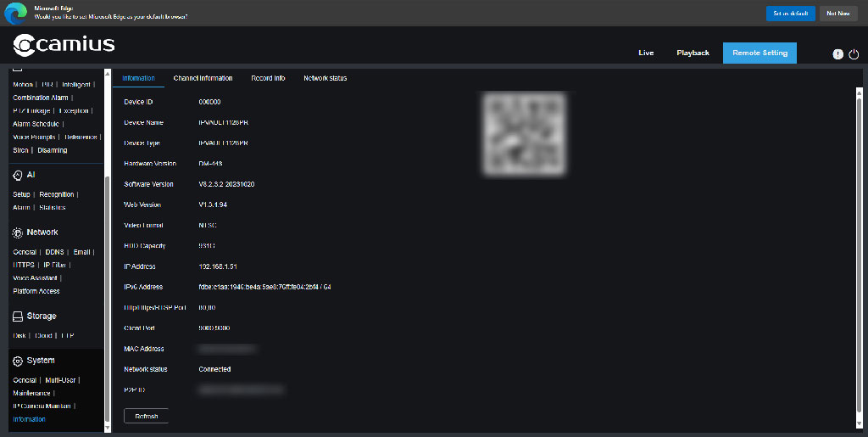Image resolution: width=868 pixels, height=437 pixels.
Task: Open Combination Alarm settings
Action: click(41, 98)
